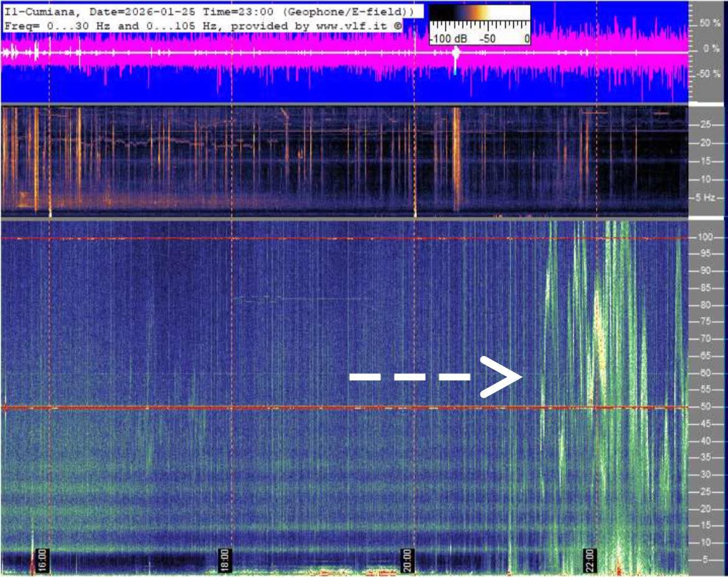
Task: Select the 18:00 time marker
Action: point(225,556)
